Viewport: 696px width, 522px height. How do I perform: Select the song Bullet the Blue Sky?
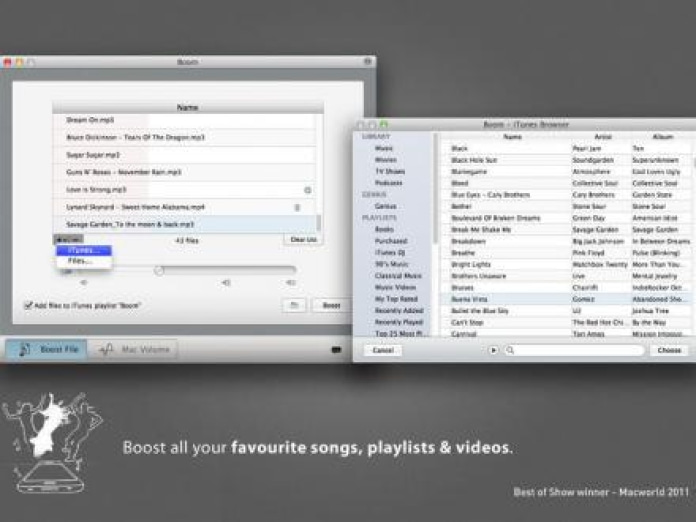(x=567, y=311)
